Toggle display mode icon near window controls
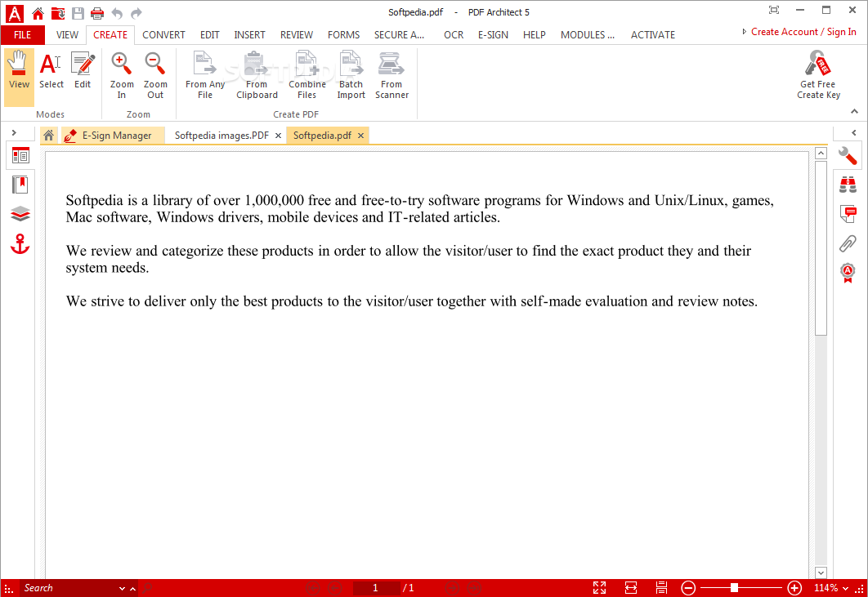Viewport: 868px width, 597px height. pyautogui.click(x=774, y=10)
